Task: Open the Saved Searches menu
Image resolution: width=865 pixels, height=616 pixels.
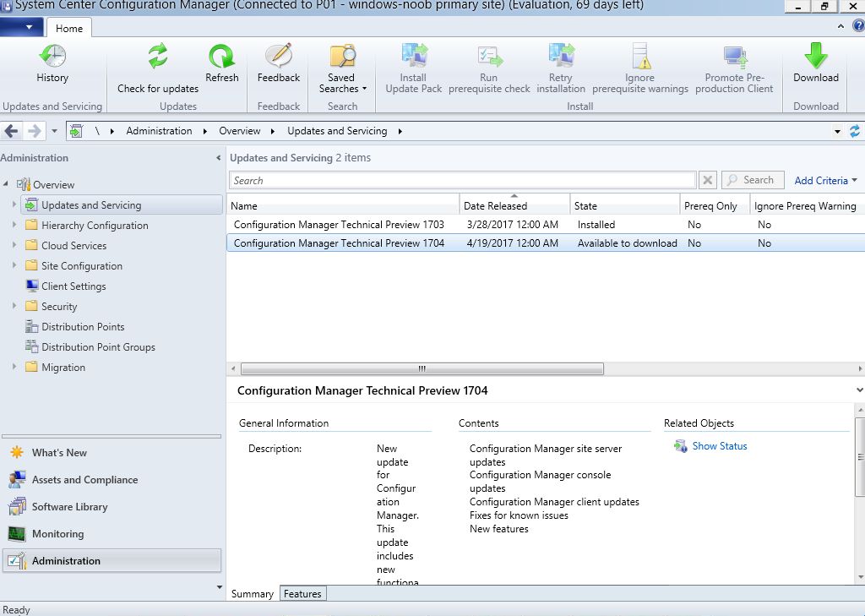Action: point(342,69)
